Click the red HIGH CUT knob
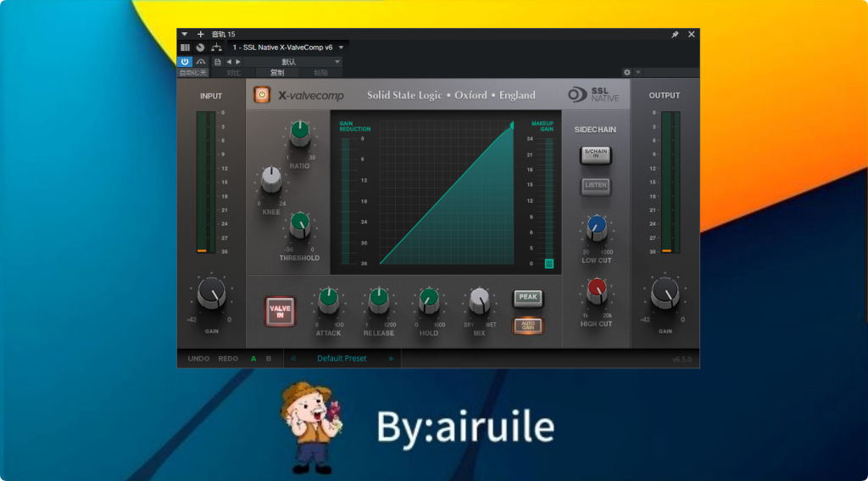This screenshot has height=481, width=868. (x=597, y=291)
